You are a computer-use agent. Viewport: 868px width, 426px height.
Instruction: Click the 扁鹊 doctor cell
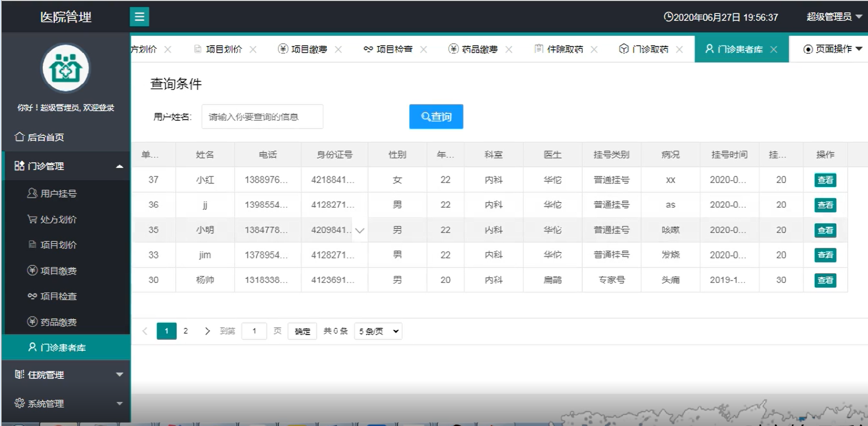552,280
